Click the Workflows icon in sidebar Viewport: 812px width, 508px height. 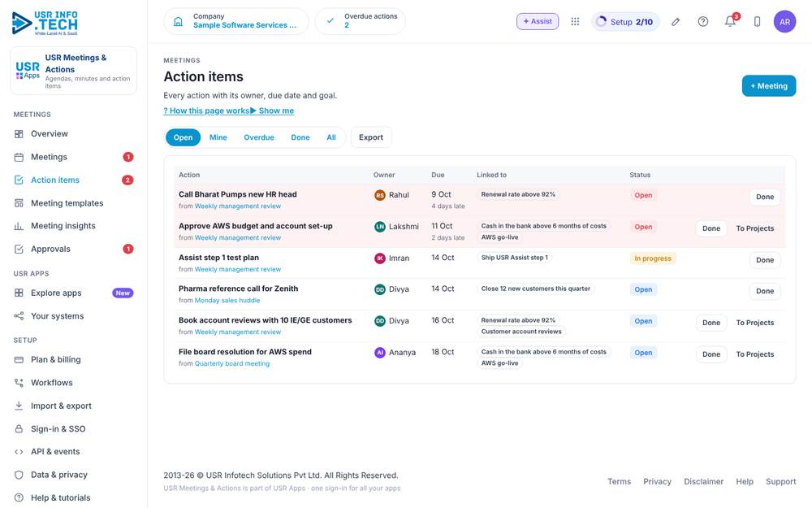point(19,383)
